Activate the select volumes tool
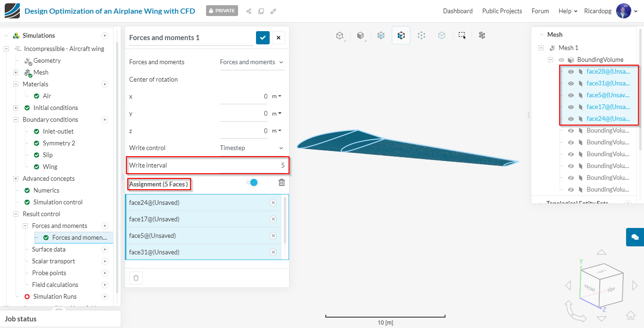 381,35
